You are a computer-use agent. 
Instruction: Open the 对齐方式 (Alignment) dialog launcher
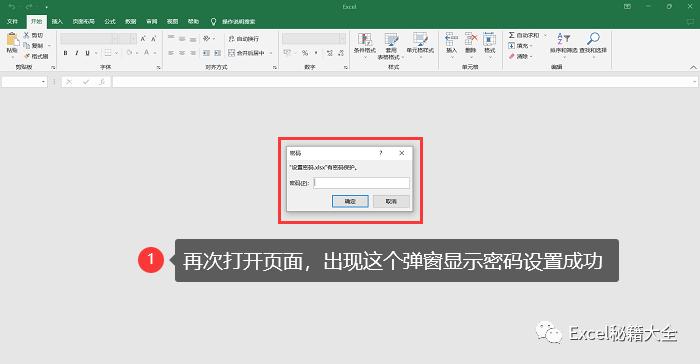275,67
